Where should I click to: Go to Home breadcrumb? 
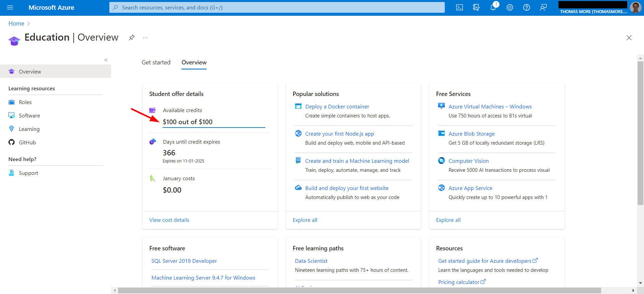16,23
